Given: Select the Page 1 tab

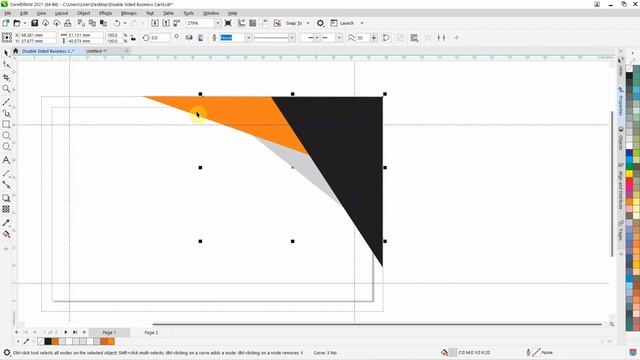Looking at the screenshot, I should 109,333.
